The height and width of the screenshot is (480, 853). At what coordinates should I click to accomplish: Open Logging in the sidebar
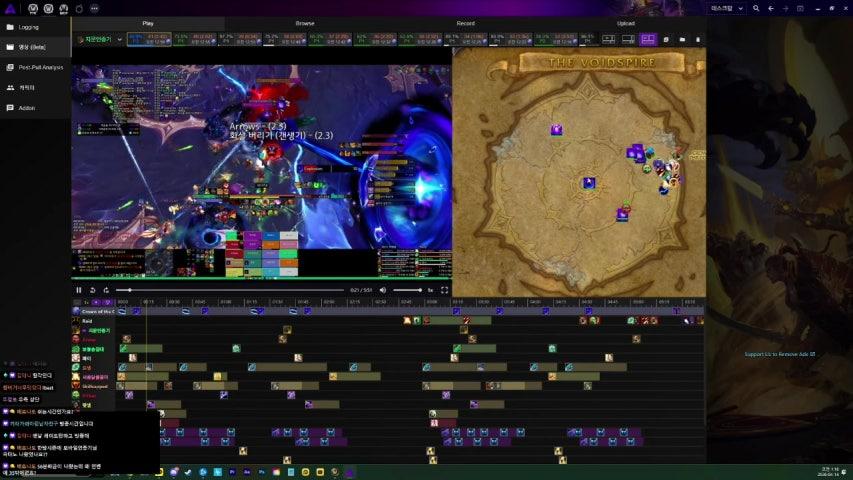click(35, 27)
